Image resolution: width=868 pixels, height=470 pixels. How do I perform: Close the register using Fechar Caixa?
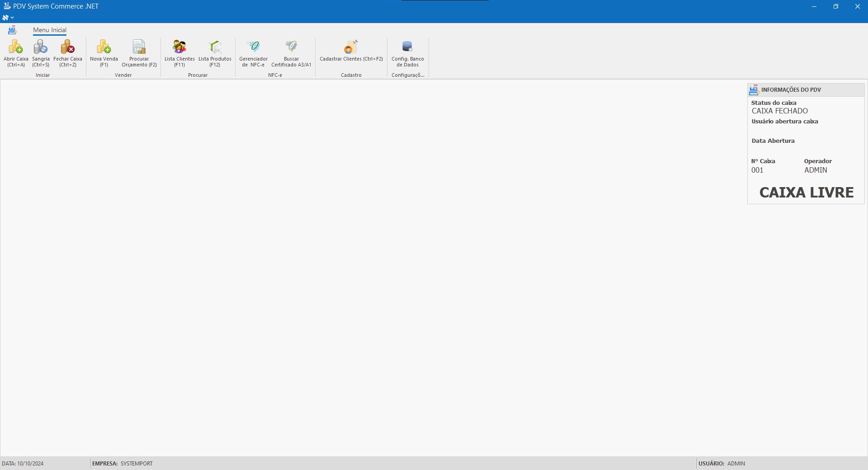(x=68, y=53)
